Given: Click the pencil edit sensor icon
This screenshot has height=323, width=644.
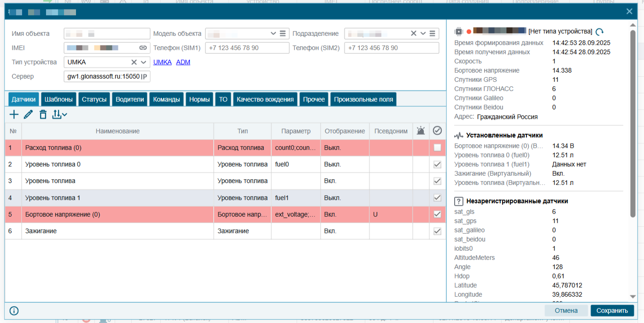Looking at the screenshot, I should [x=28, y=115].
